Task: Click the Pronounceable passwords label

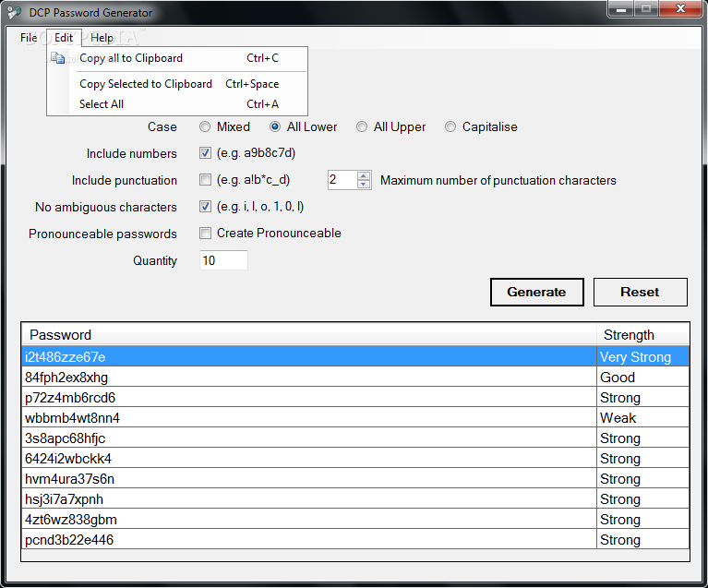Action: tap(102, 234)
